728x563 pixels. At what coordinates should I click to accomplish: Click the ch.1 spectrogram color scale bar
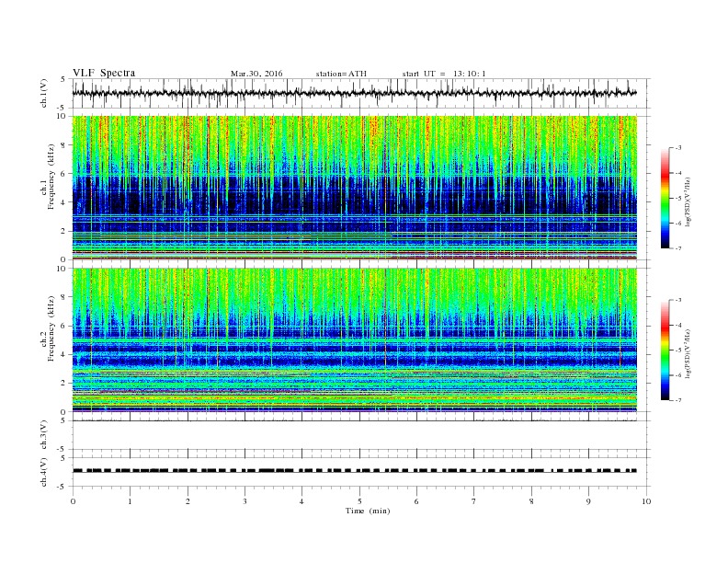[x=665, y=198]
